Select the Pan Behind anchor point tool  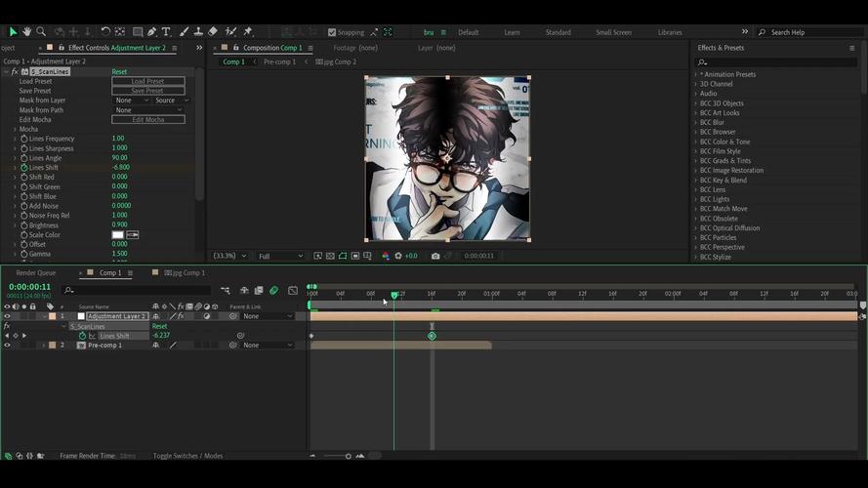click(x=119, y=32)
